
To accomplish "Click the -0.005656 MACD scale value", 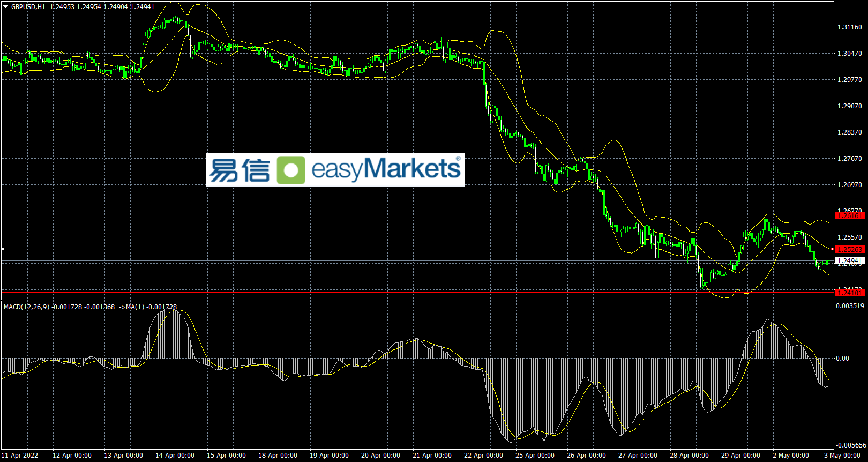I will (x=850, y=445).
